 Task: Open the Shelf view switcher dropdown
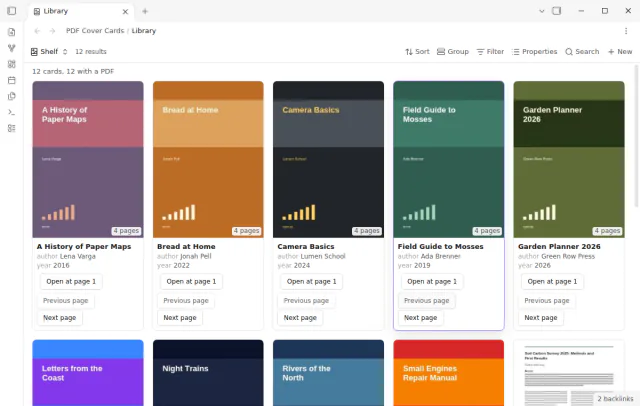click(x=49, y=51)
